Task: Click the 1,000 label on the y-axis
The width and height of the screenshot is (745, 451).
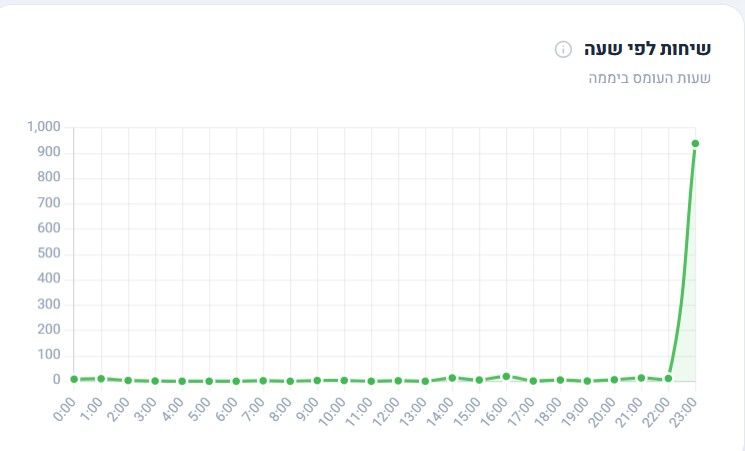Action: click(x=44, y=126)
